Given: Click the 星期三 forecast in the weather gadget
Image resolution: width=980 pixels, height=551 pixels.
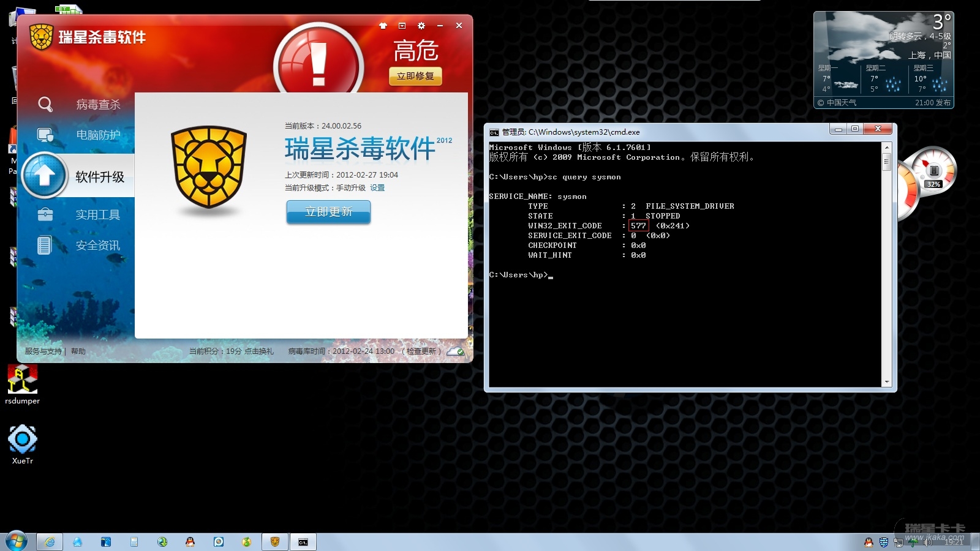Looking at the screenshot, I should [931, 80].
